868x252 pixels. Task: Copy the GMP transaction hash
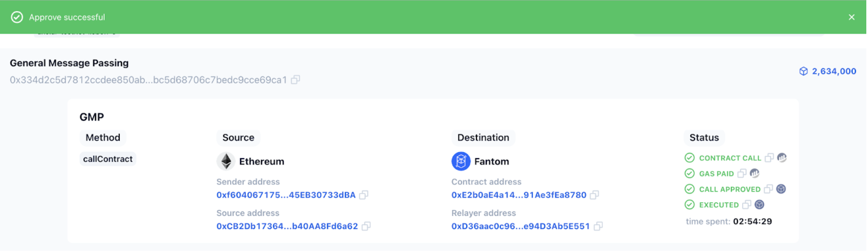[x=296, y=80]
